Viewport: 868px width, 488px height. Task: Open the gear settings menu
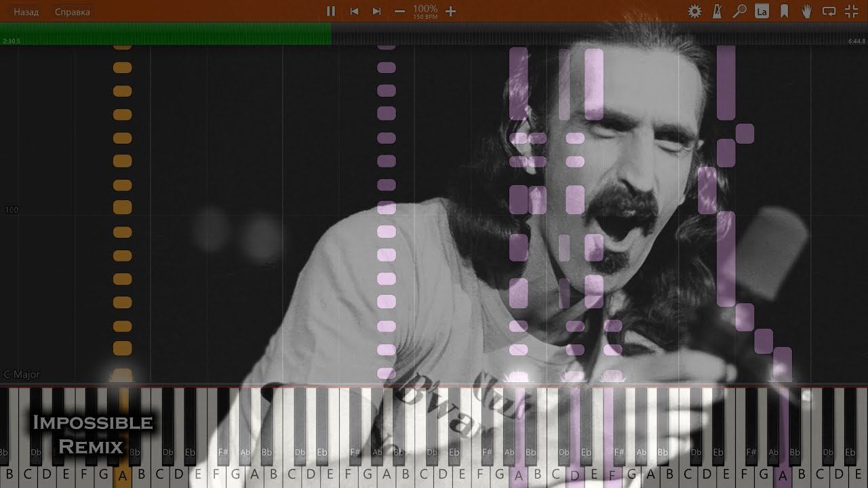coord(694,12)
